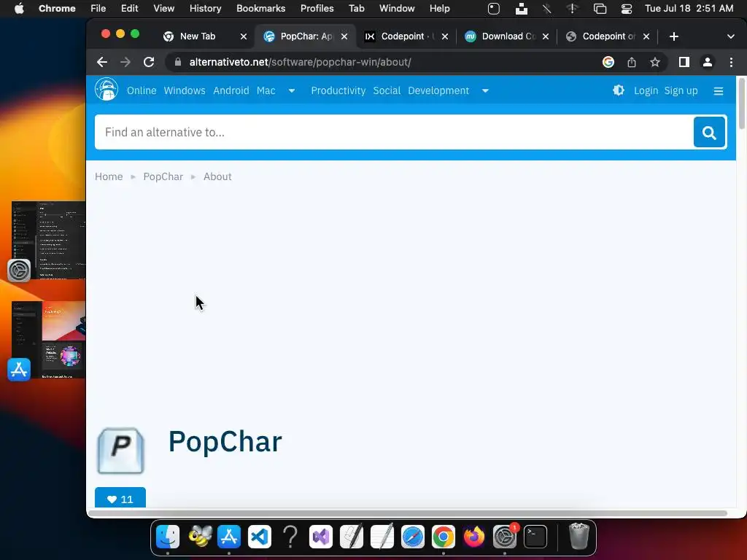Click the Windows platform link
This screenshot has width=747, height=560.
[185, 90]
